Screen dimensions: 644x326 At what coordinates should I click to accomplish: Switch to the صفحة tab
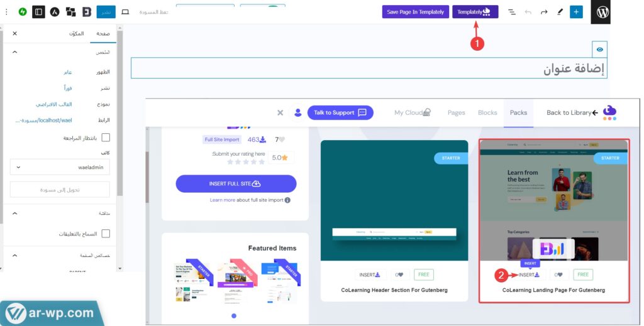coord(103,34)
